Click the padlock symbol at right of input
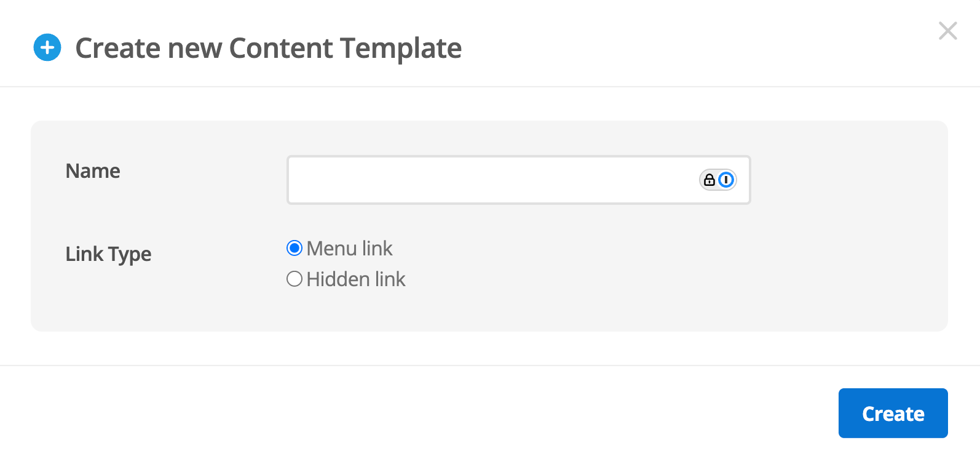The width and height of the screenshot is (980, 464). tap(708, 180)
